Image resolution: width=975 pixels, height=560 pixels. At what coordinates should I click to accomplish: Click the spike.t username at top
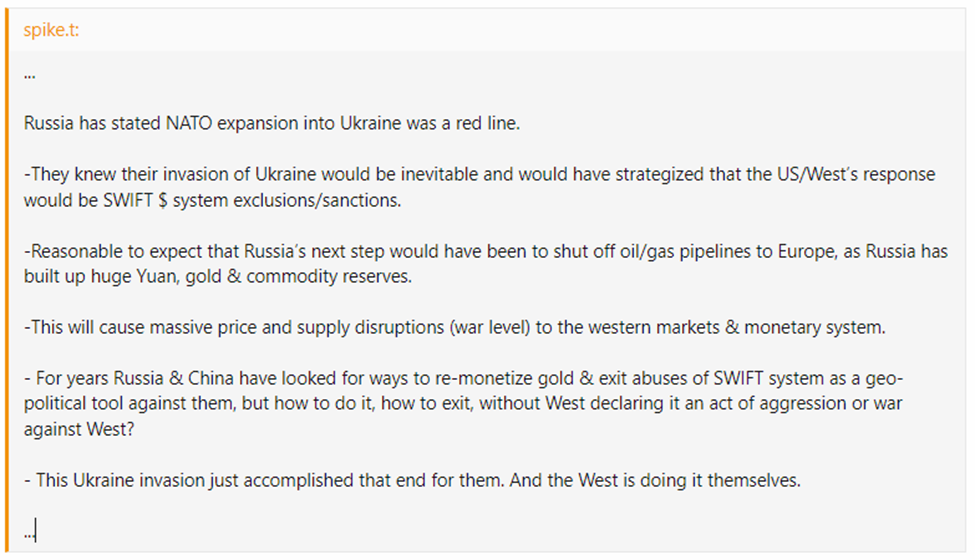52,29
